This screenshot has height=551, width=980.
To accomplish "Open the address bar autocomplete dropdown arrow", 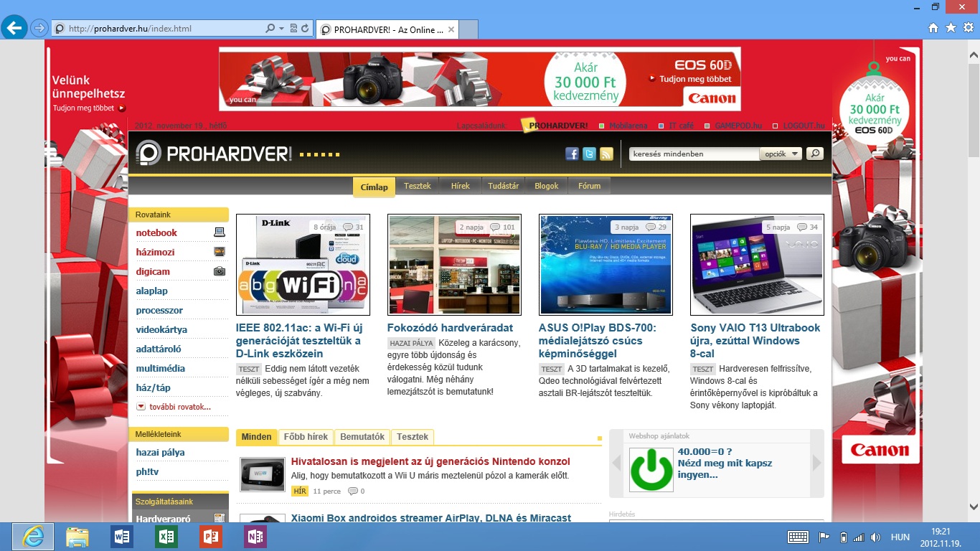I will 281,29.
